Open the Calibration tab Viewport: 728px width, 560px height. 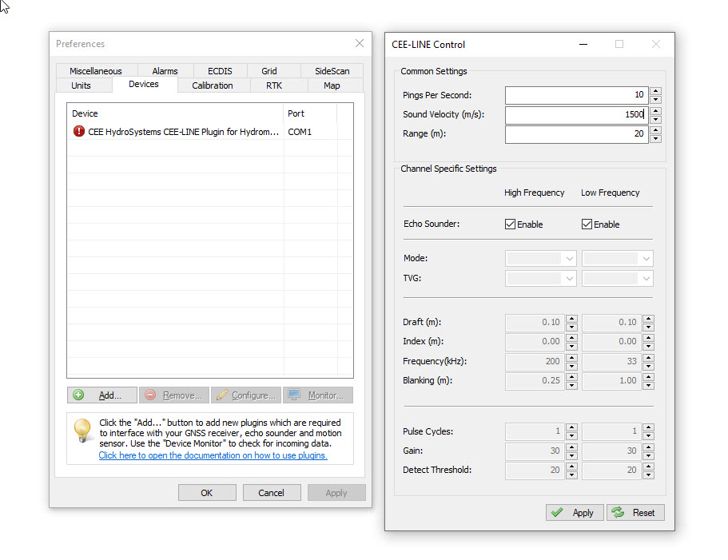coord(213,85)
